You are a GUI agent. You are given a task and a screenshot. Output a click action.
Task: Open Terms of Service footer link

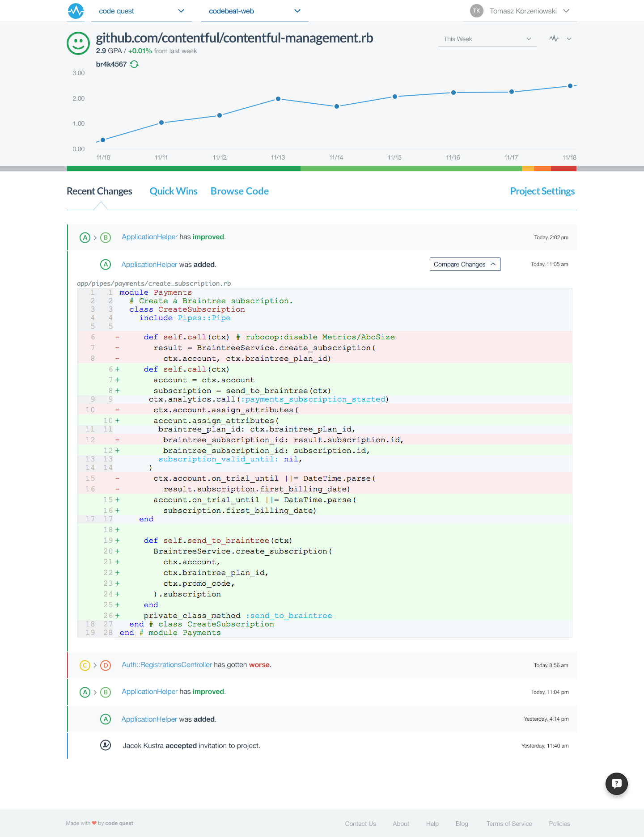click(509, 824)
